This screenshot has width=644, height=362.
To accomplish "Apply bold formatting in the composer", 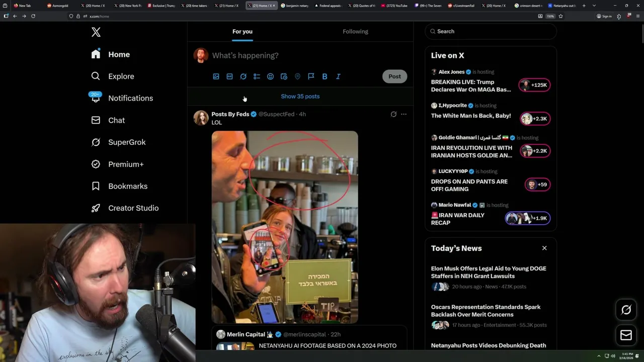I will point(325,76).
